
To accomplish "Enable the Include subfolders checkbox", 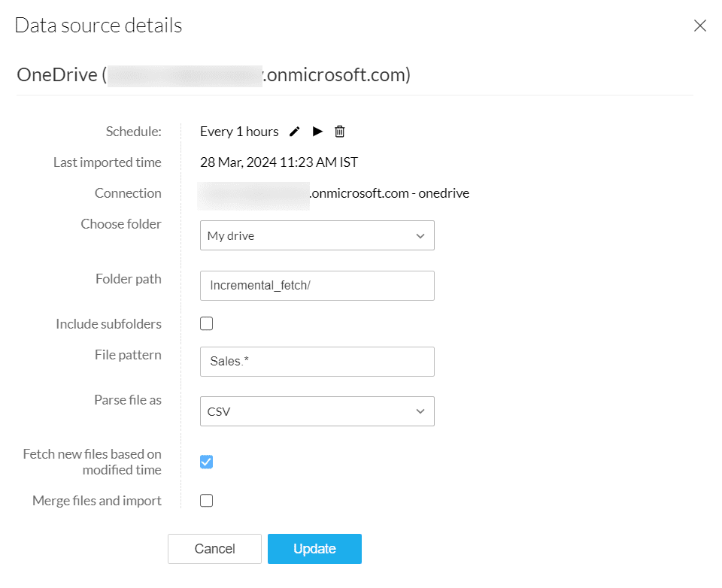I will click(207, 324).
